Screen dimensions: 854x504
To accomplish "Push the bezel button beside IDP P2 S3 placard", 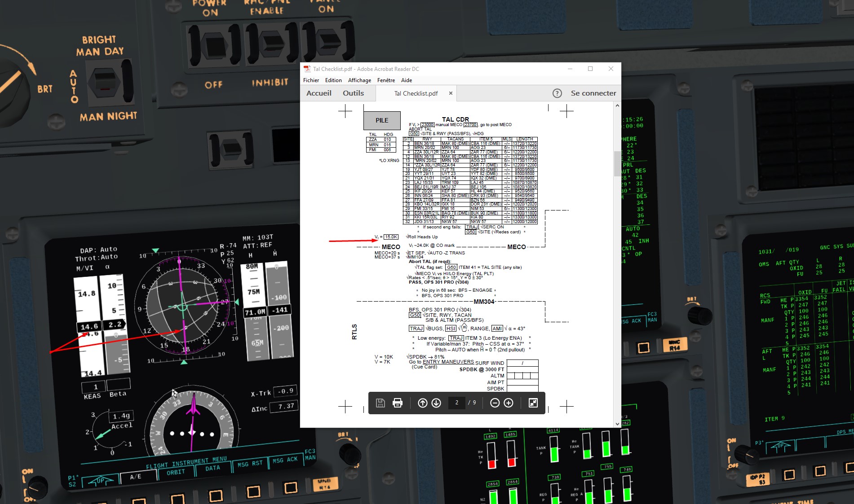I will [x=789, y=474].
